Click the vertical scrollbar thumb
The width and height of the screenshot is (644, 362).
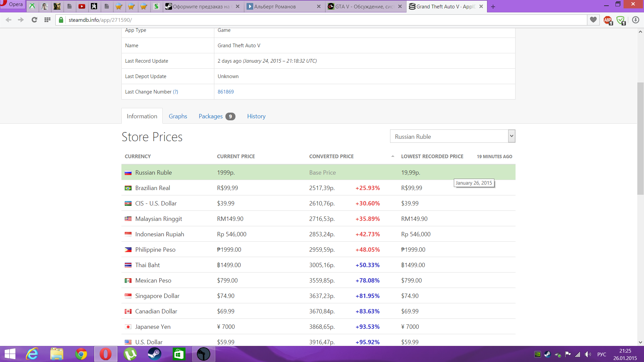coord(640,138)
